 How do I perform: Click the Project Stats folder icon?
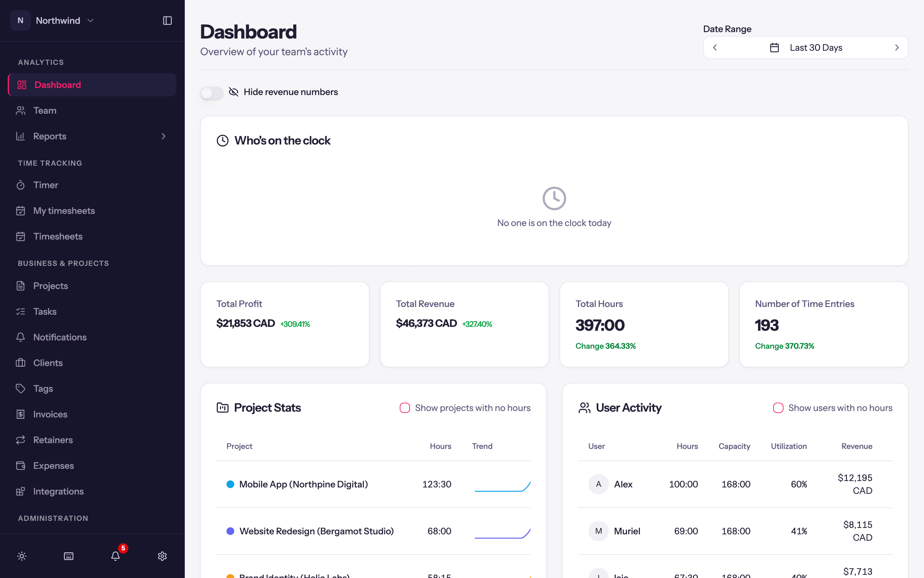click(x=223, y=407)
